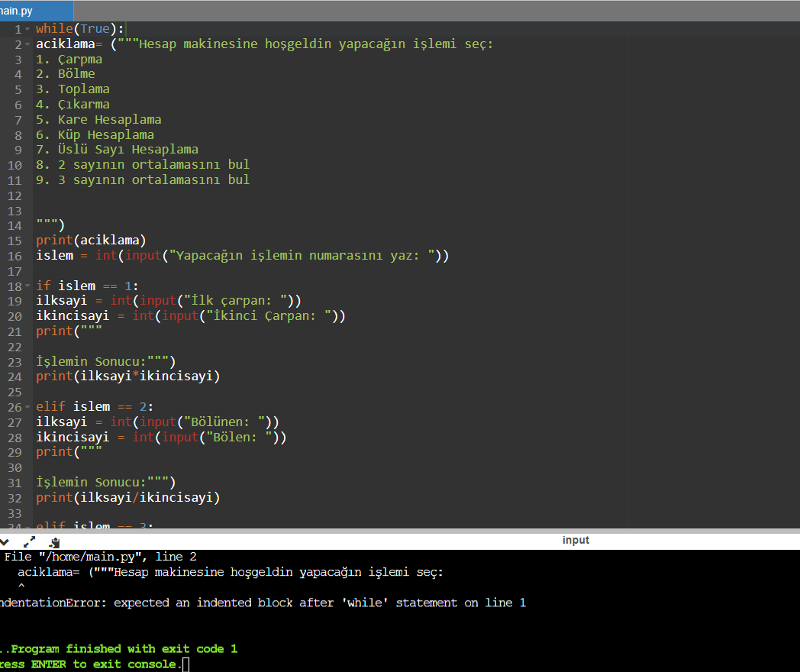This screenshot has height=672, width=800.
Task: Click the 'Yapacağın işlemin numarasını yaz' input line
Action: (242, 256)
